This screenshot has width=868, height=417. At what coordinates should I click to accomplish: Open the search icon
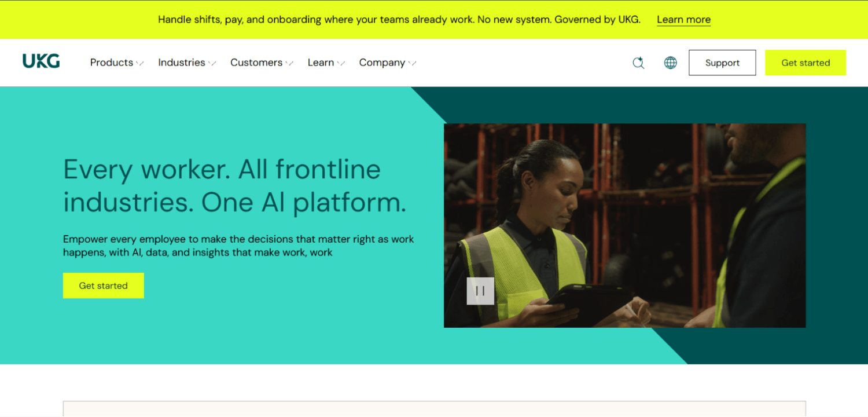(x=638, y=63)
